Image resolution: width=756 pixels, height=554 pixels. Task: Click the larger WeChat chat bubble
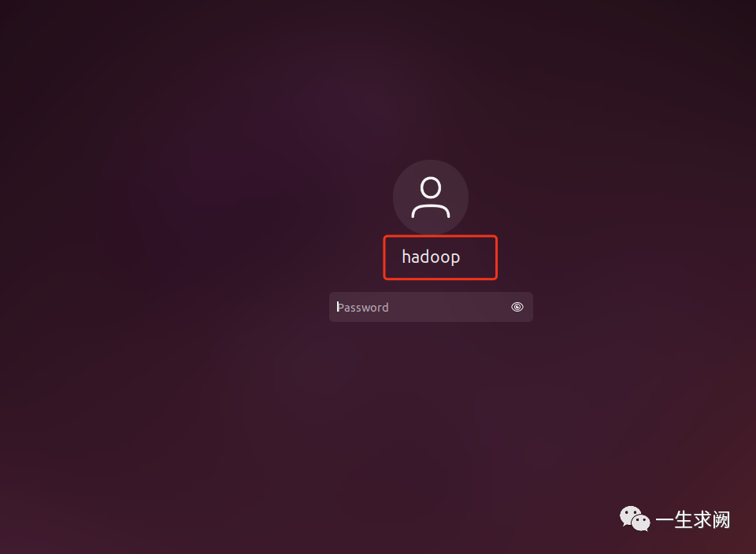(x=631, y=515)
